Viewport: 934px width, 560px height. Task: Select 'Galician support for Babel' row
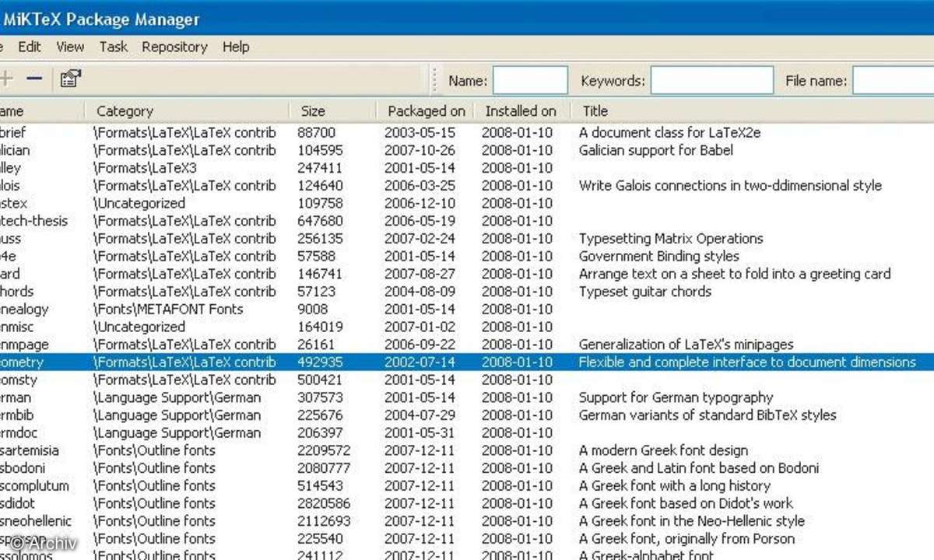click(x=467, y=151)
